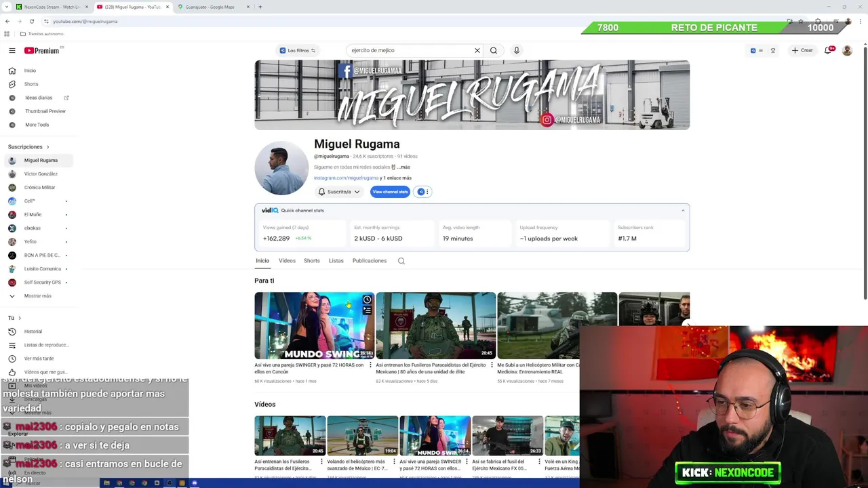The image size is (868, 488).
Task: Open Fusileros Paracaidistas video in Para ti
Action: (x=435, y=326)
